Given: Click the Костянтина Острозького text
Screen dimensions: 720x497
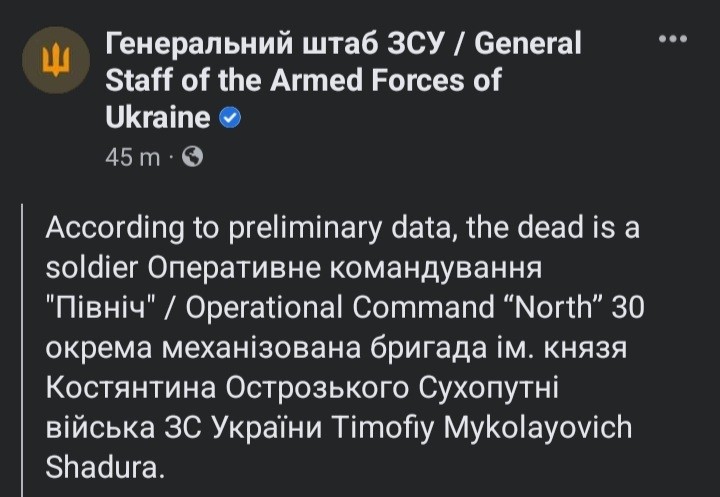Looking at the screenshot, I should (x=227, y=388).
